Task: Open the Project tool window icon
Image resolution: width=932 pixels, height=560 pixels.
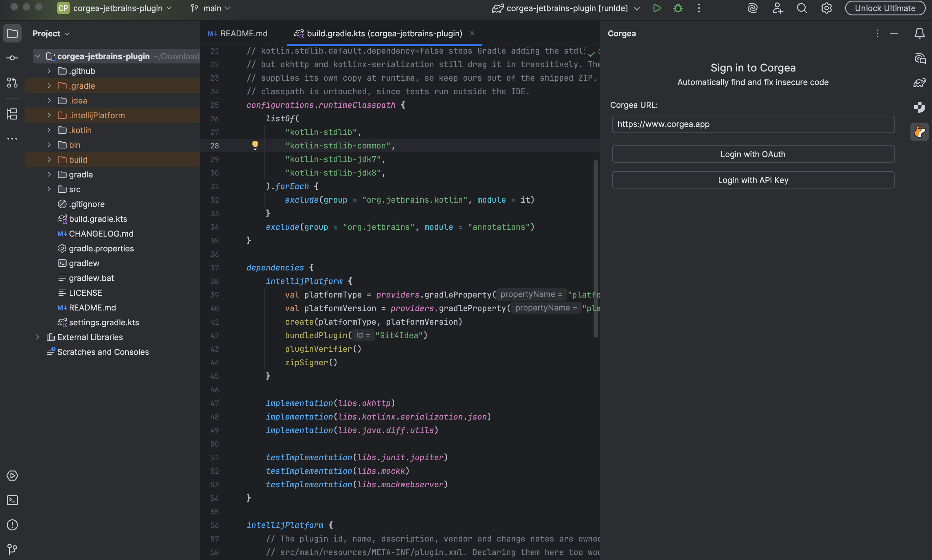Action: click(12, 34)
